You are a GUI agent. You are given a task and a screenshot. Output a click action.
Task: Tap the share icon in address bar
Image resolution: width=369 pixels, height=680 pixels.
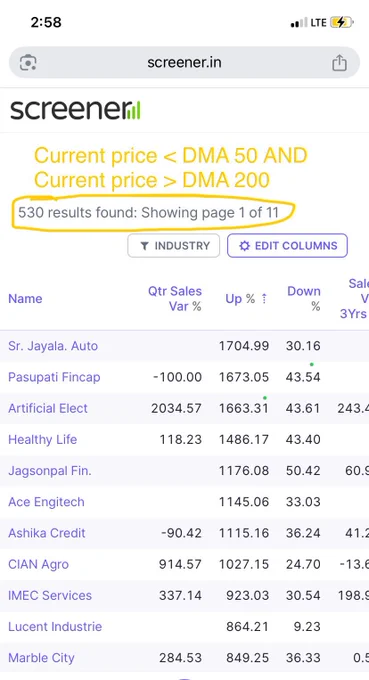[x=339, y=63]
